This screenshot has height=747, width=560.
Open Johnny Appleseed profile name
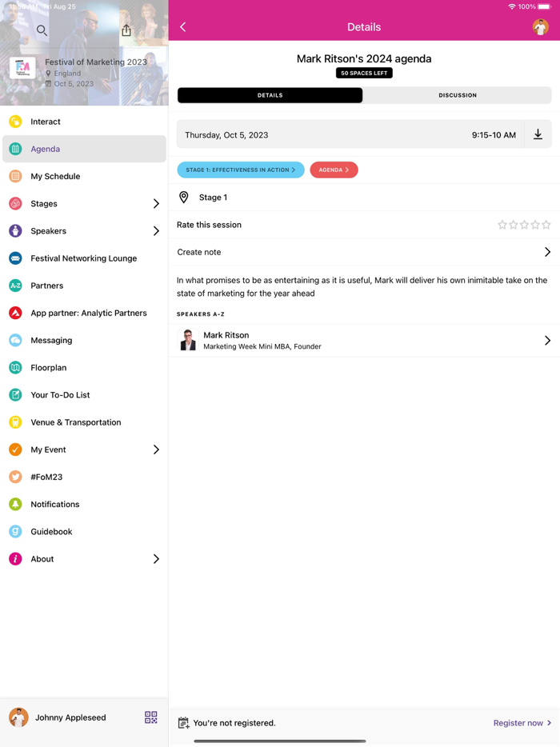pyautogui.click(x=70, y=717)
